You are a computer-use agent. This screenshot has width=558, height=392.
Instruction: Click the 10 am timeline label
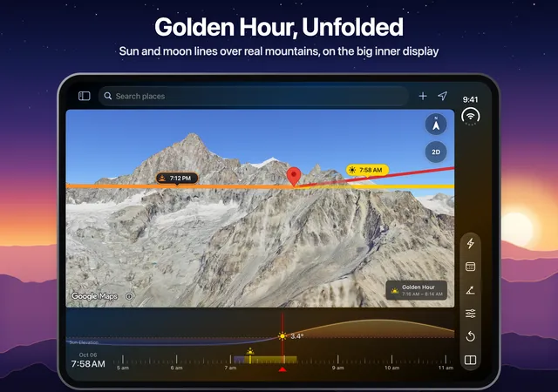(x=391, y=368)
